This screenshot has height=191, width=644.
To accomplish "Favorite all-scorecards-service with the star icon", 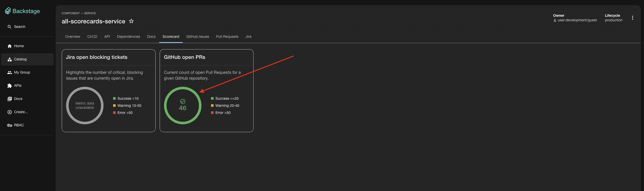I will [131, 21].
